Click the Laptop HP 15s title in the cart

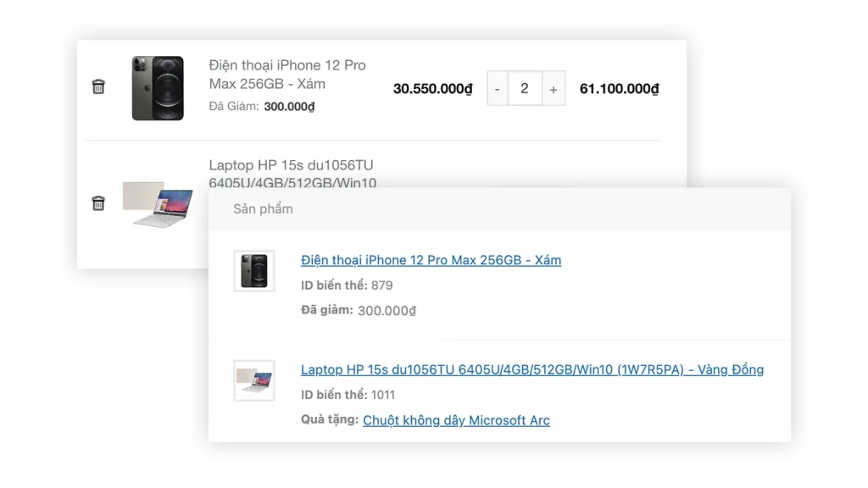pyautogui.click(x=292, y=173)
